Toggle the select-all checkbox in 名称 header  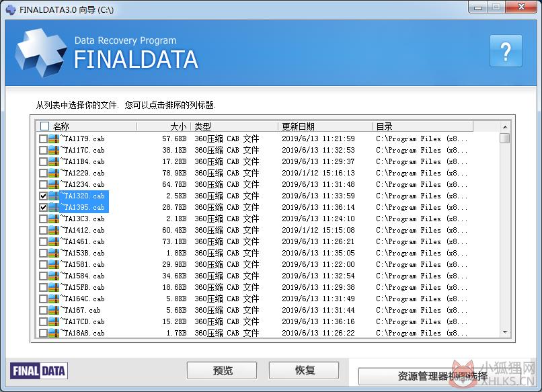44,126
